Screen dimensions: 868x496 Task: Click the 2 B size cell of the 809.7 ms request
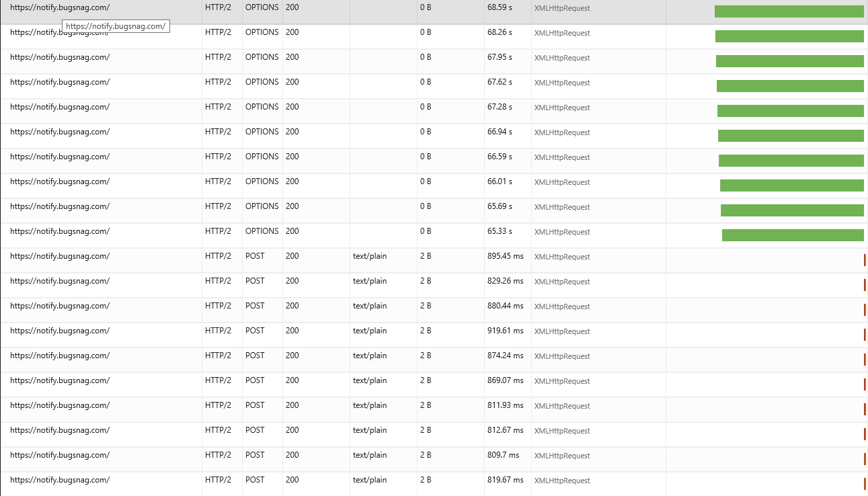click(x=425, y=455)
